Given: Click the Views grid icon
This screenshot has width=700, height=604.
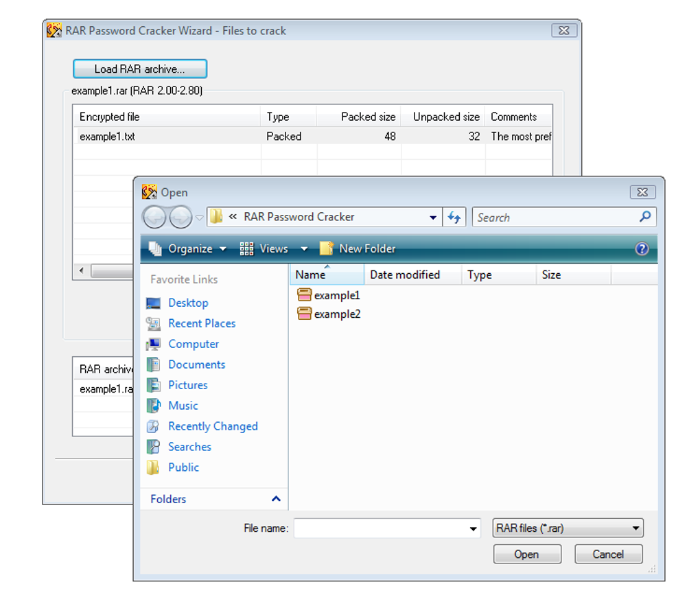Looking at the screenshot, I should [x=246, y=248].
